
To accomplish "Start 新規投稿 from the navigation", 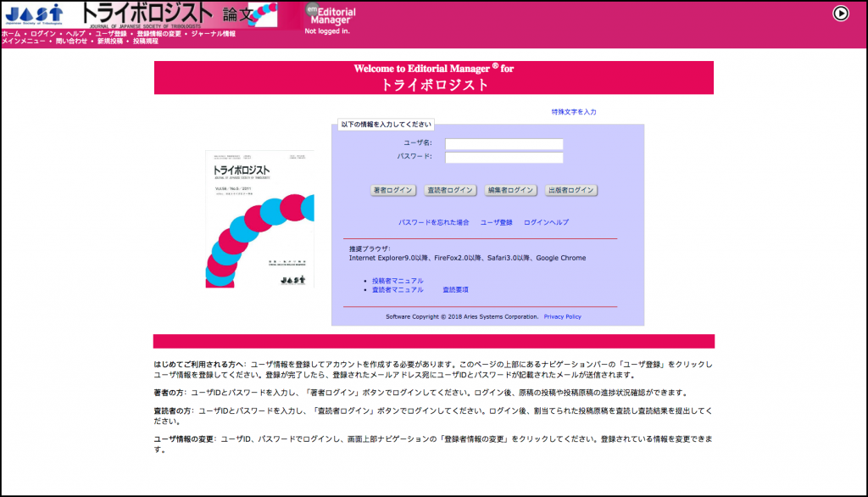I will [110, 41].
